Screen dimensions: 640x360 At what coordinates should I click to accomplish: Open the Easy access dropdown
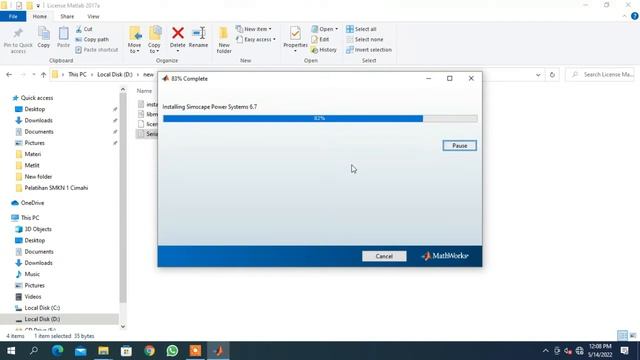[256, 40]
